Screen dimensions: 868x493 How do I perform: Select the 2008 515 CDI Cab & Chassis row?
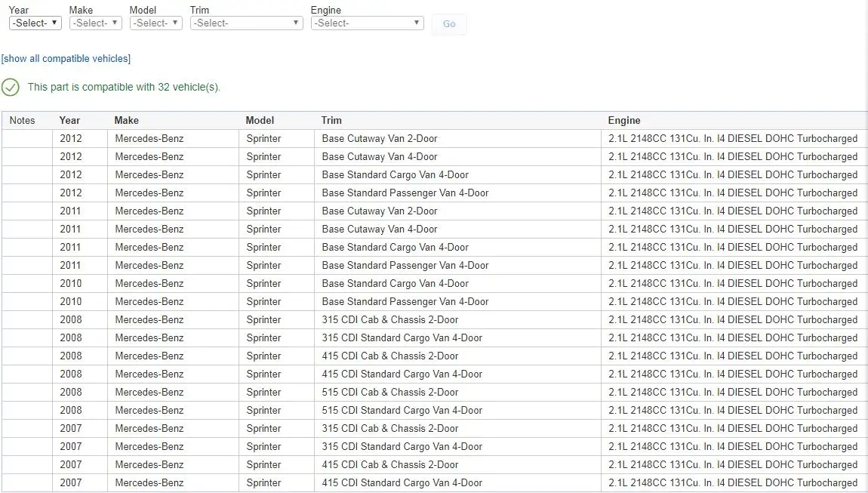pos(435,392)
